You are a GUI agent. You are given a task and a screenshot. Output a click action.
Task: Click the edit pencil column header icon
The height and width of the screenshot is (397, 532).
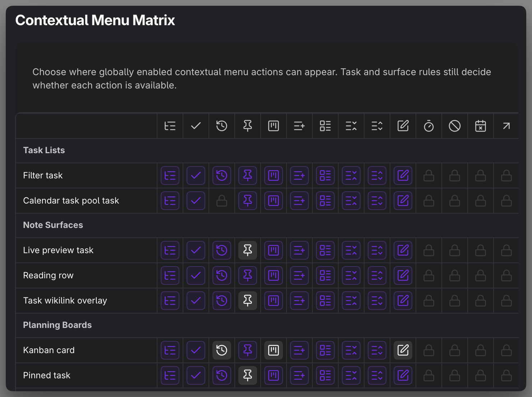[x=403, y=126]
